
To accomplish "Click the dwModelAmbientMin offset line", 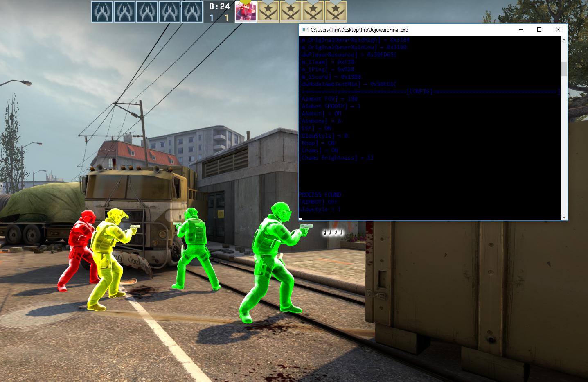I will click(348, 84).
